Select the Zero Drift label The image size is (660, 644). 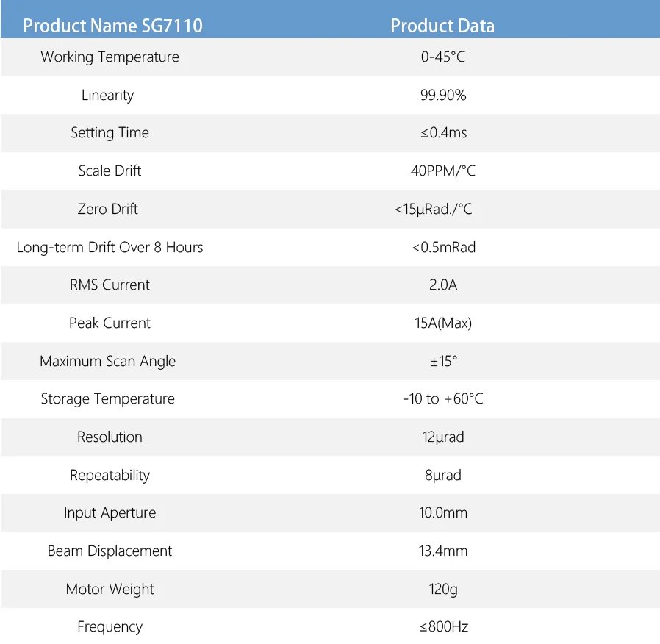pos(108,210)
